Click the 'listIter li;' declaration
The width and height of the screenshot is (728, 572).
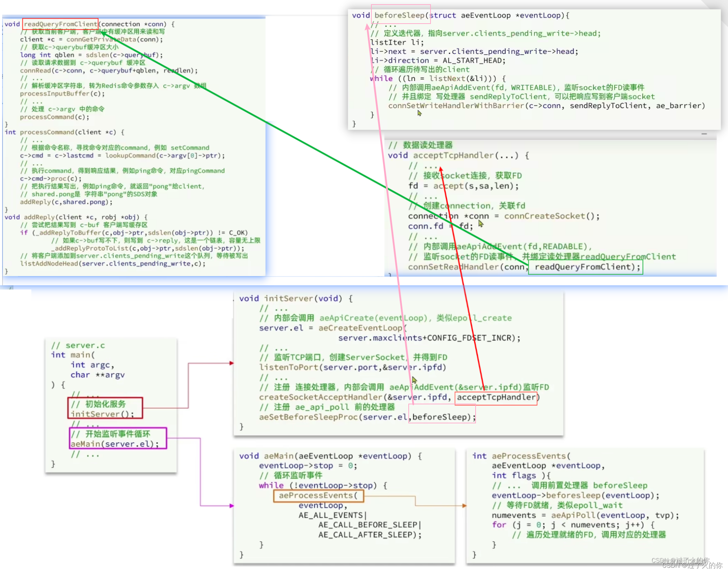[x=397, y=42]
